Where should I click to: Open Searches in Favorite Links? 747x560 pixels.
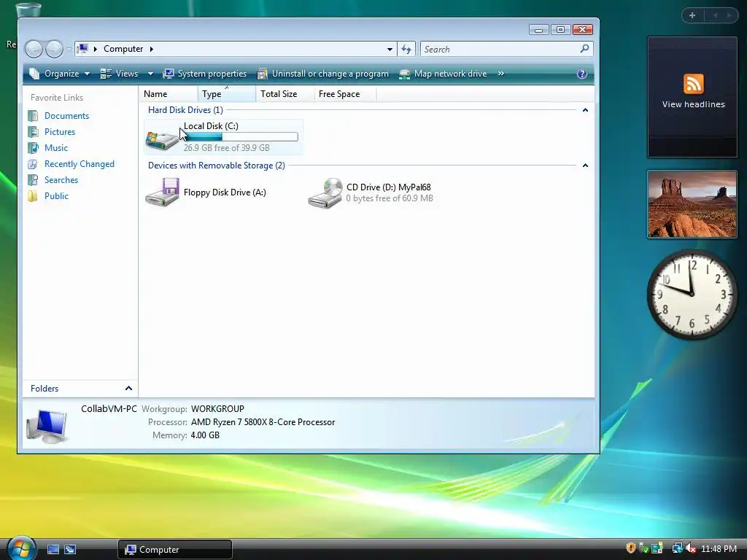[x=61, y=180]
